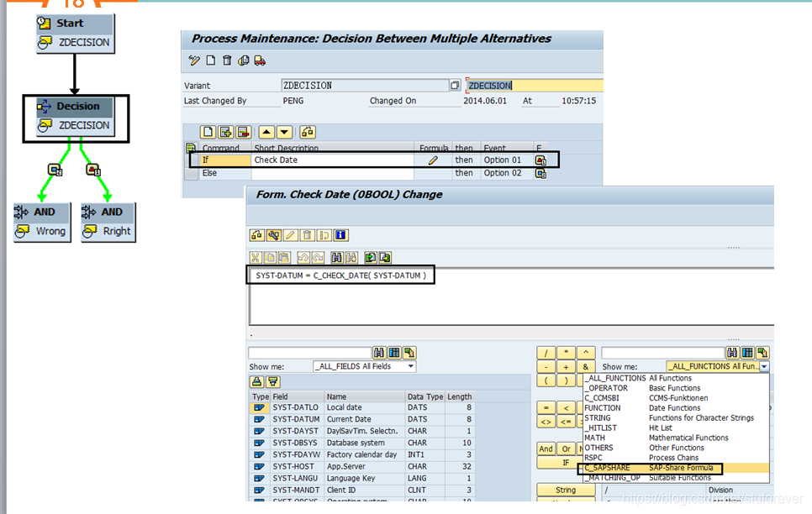Click the undo arrow icon in formula editor
The height and width of the screenshot is (514, 812).
pos(303,257)
